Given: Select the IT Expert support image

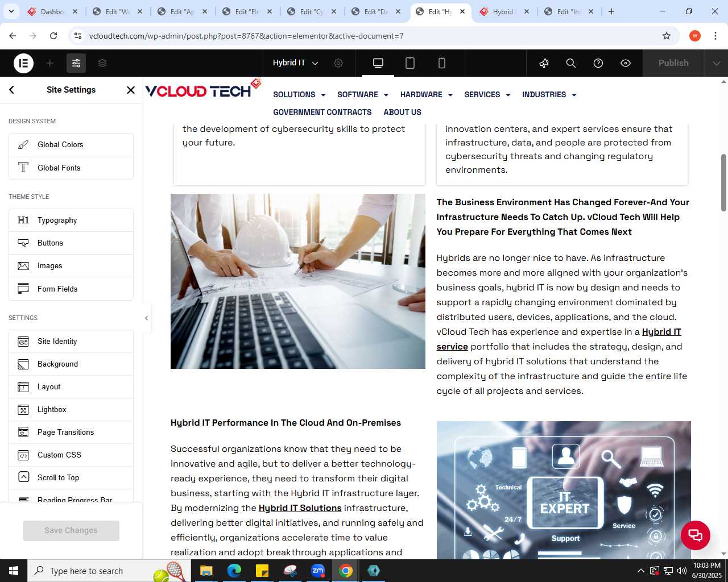Looking at the screenshot, I should click(564, 490).
